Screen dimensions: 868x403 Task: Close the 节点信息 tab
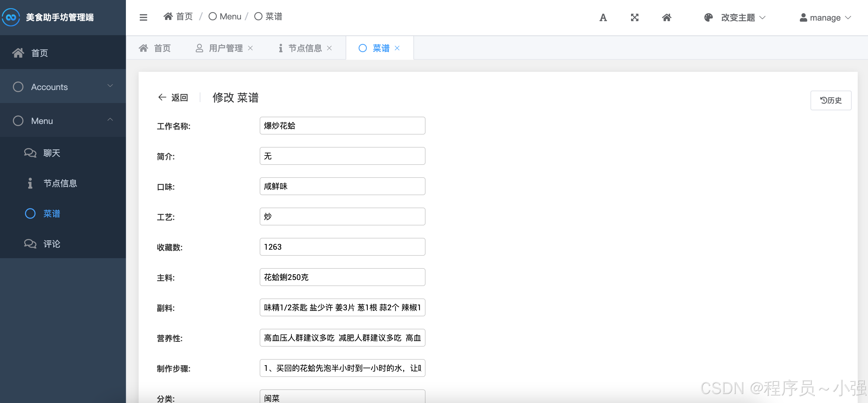pyautogui.click(x=329, y=48)
